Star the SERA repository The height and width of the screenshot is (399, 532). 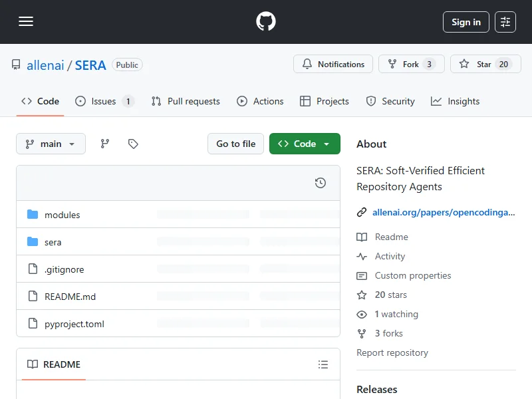point(485,65)
